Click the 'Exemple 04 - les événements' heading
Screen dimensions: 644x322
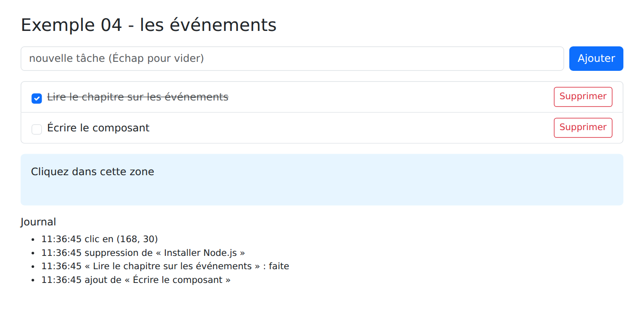point(149,25)
